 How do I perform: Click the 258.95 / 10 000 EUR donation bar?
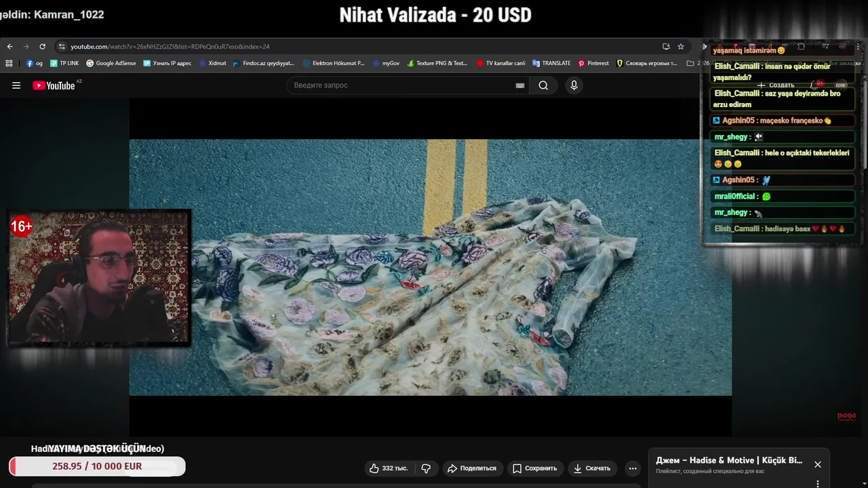pyautogui.click(x=97, y=466)
